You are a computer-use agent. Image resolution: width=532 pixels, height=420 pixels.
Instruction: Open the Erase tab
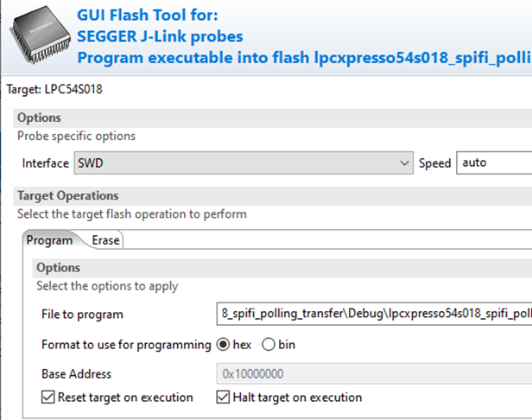coord(105,241)
